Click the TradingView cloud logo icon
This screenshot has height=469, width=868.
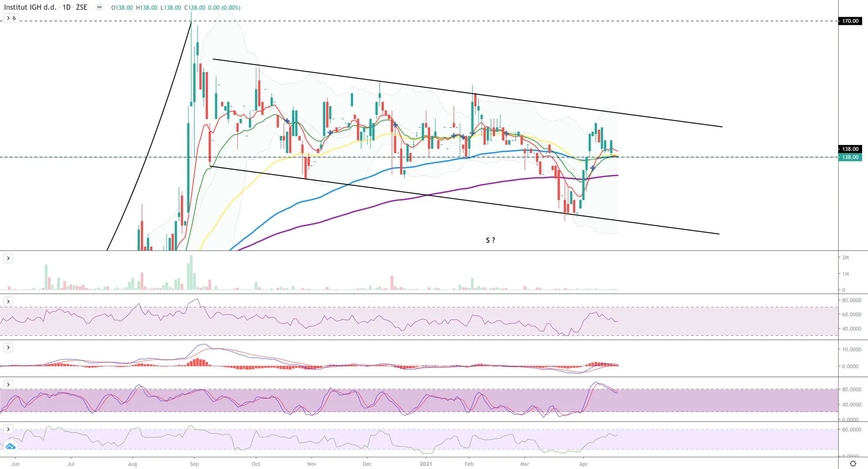click(10, 446)
